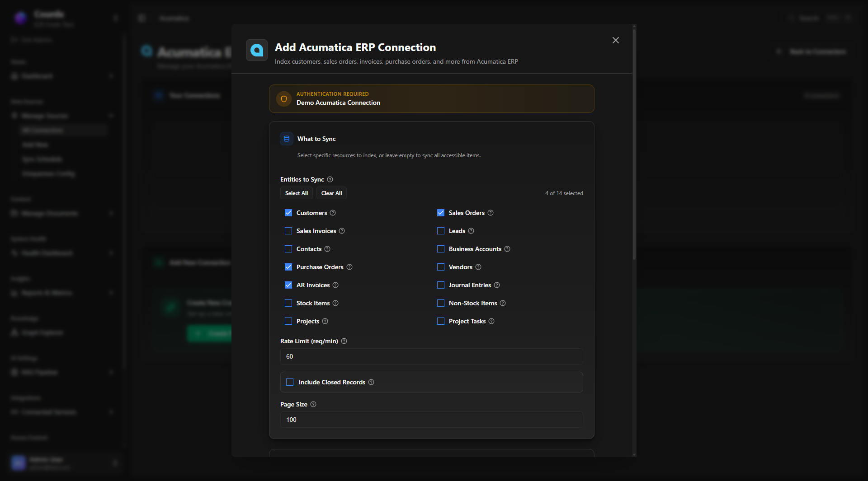Click the Page Size input field
868x481 pixels.
coord(431,420)
